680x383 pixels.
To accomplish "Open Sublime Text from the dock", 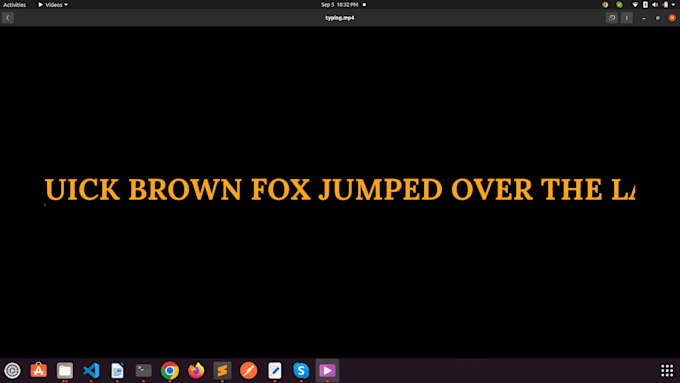I will 222,370.
